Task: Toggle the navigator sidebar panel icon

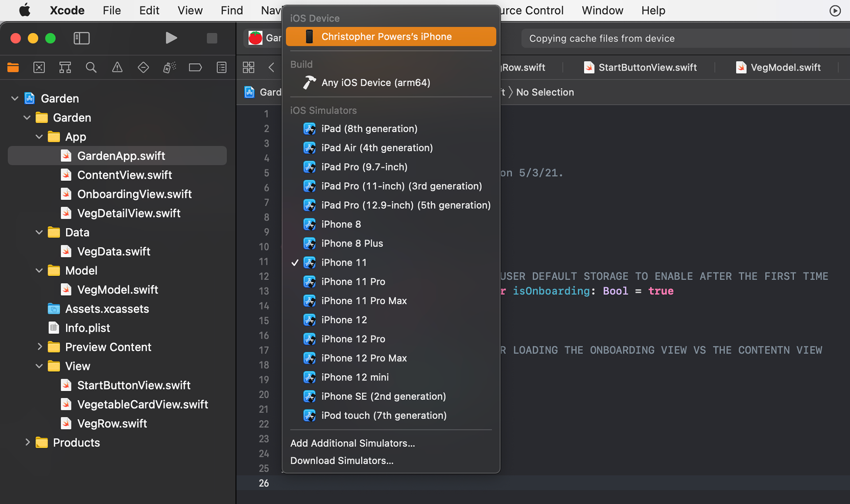Action: pyautogui.click(x=81, y=38)
